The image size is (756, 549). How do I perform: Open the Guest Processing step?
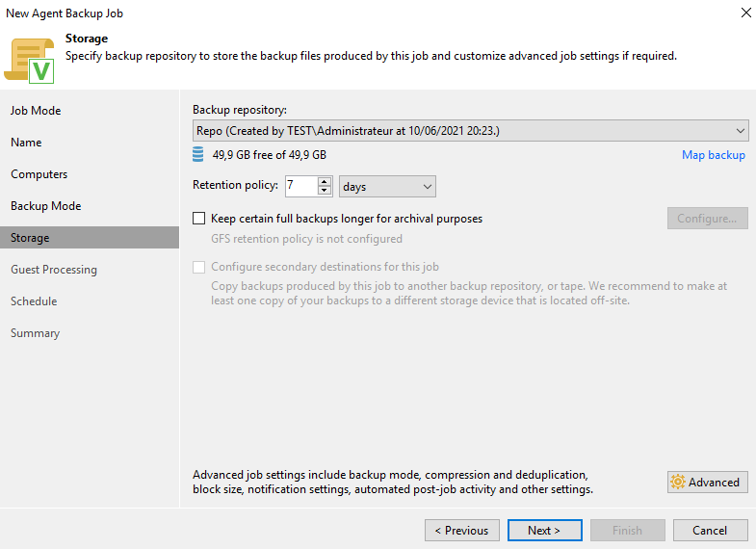coord(54,270)
